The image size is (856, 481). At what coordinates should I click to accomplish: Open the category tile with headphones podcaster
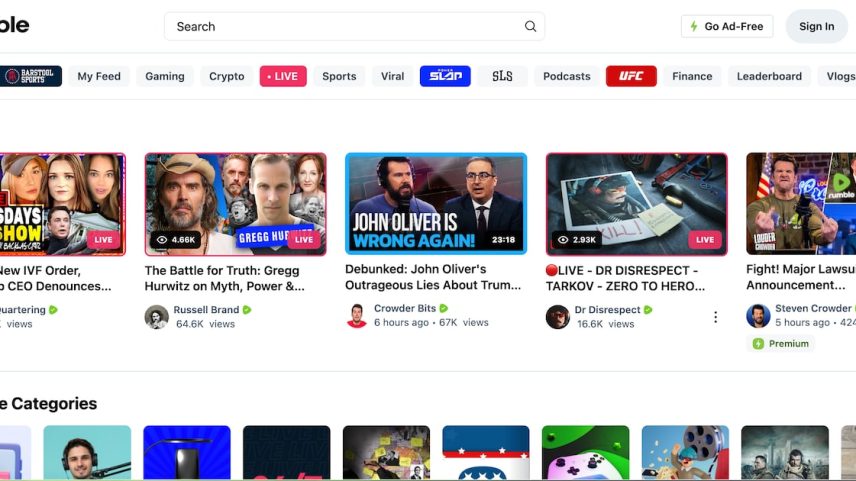tap(87, 453)
